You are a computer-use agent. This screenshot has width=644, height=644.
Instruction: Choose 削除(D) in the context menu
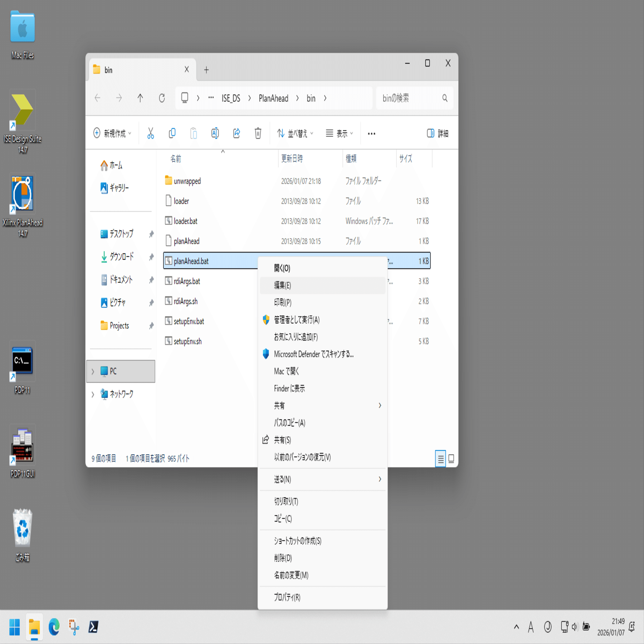pos(323,558)
